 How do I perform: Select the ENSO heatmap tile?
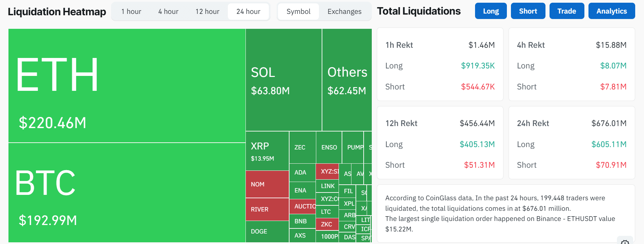[328, 147]
